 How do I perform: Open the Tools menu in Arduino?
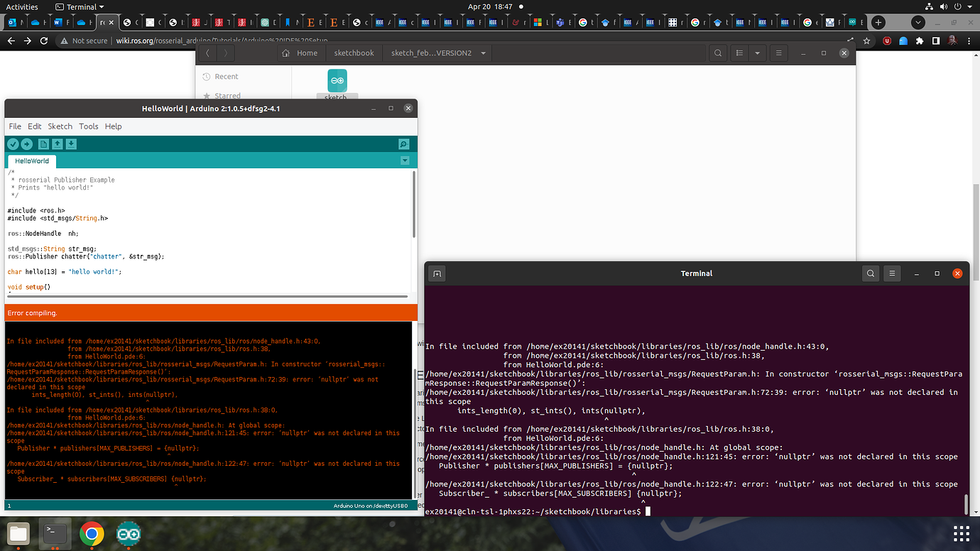(88, 126)
